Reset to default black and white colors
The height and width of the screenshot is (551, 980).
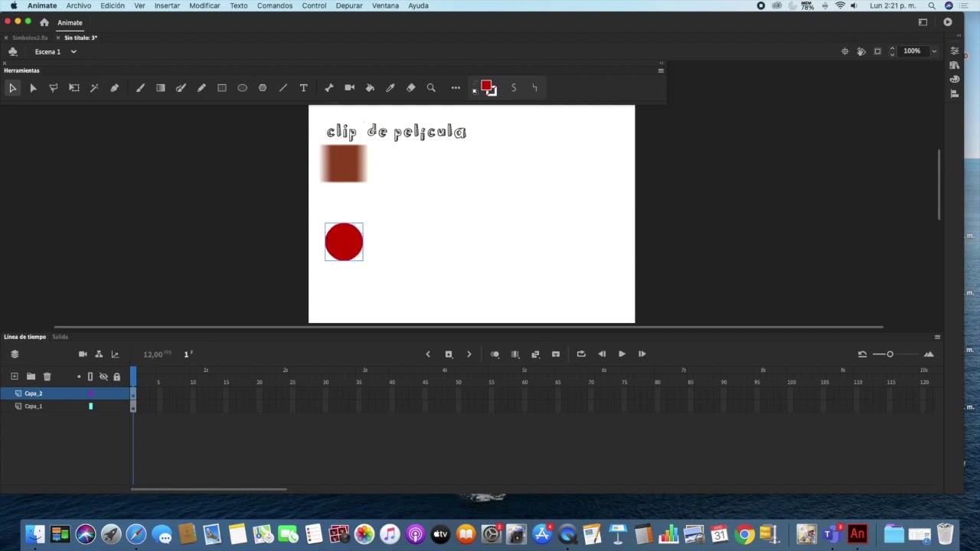(x=475, y=92)
